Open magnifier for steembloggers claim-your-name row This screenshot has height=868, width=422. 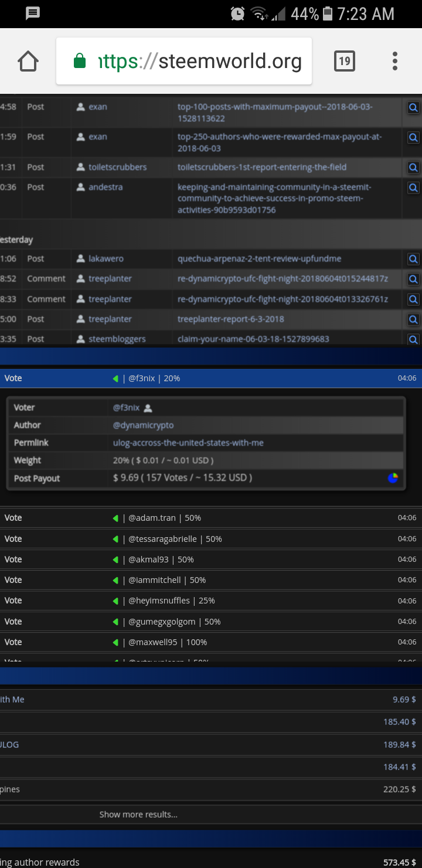pos(413,339)
